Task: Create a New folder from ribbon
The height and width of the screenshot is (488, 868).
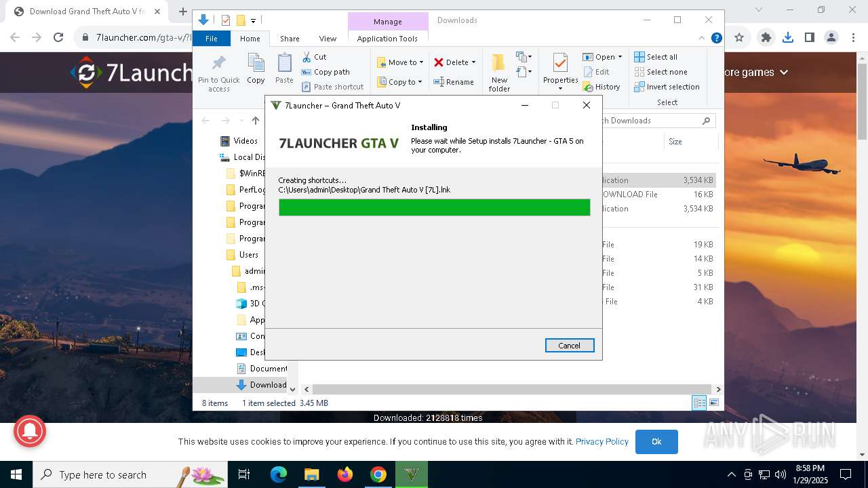Action: tap(499, 73)
